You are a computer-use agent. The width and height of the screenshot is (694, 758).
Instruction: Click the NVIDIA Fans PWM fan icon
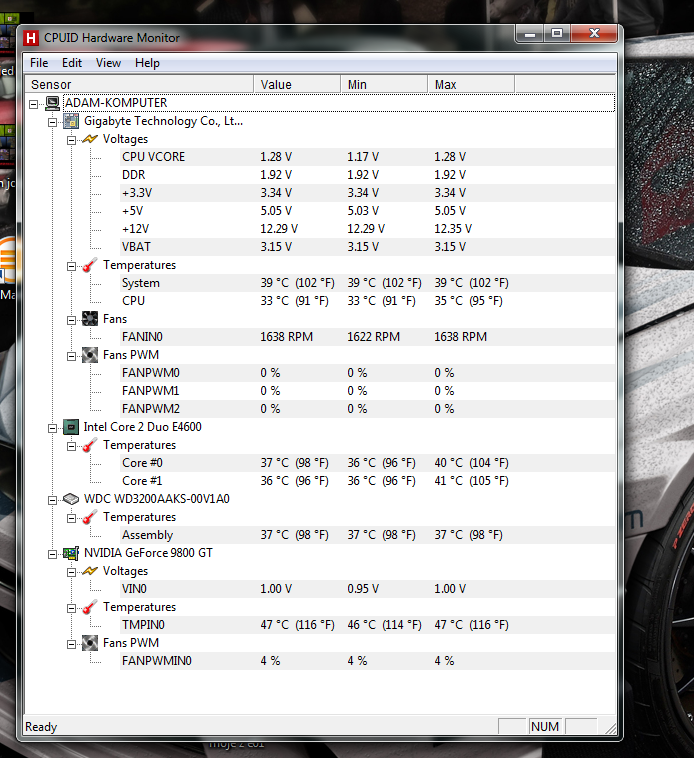(90, 643)
